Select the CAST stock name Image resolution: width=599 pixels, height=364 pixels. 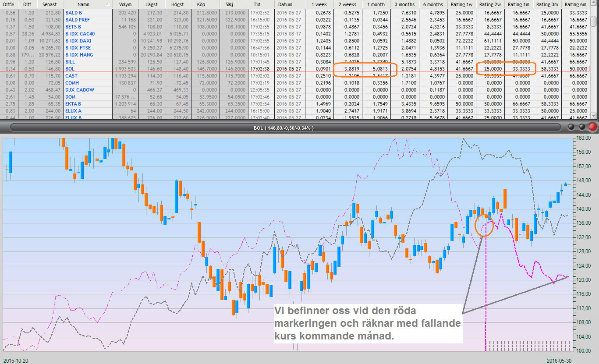[71, 76]
